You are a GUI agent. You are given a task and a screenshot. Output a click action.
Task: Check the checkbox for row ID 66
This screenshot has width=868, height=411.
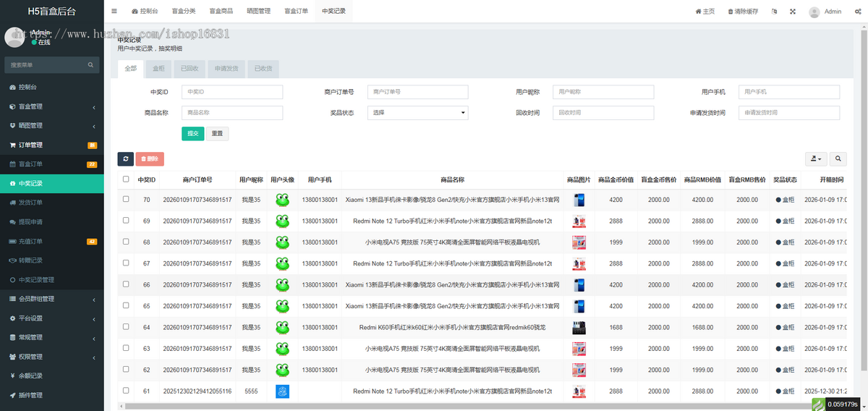[x=126, y=284]
